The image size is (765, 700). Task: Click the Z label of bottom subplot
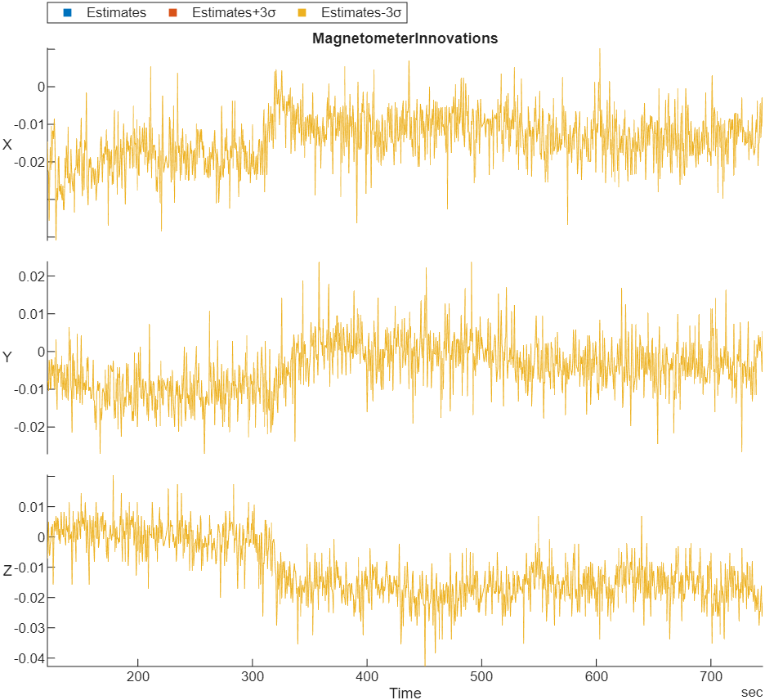7,571
